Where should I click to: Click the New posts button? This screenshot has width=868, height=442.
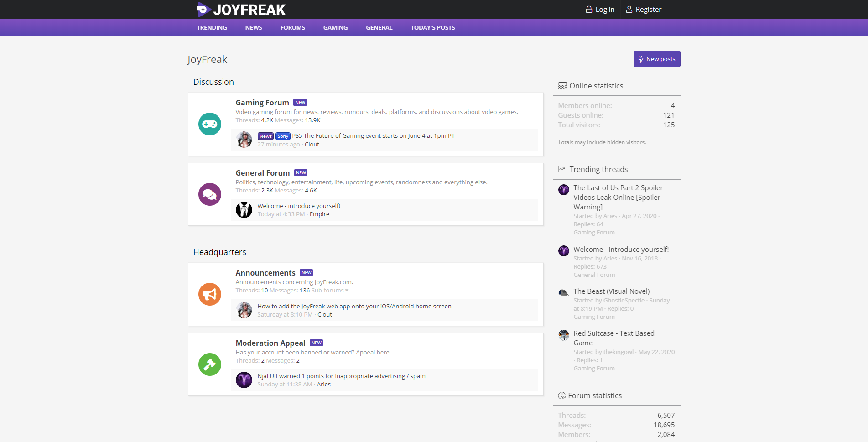point(657,59)
